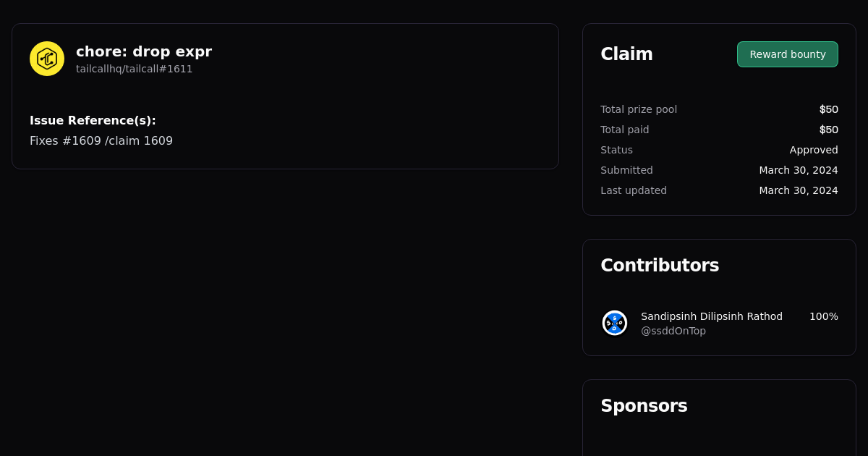This screenshot has height=456, width=868.
Task: Click the Sandipsinh Rathod contributor avatar
Action: pyautogui.click(x=615, y=323)
